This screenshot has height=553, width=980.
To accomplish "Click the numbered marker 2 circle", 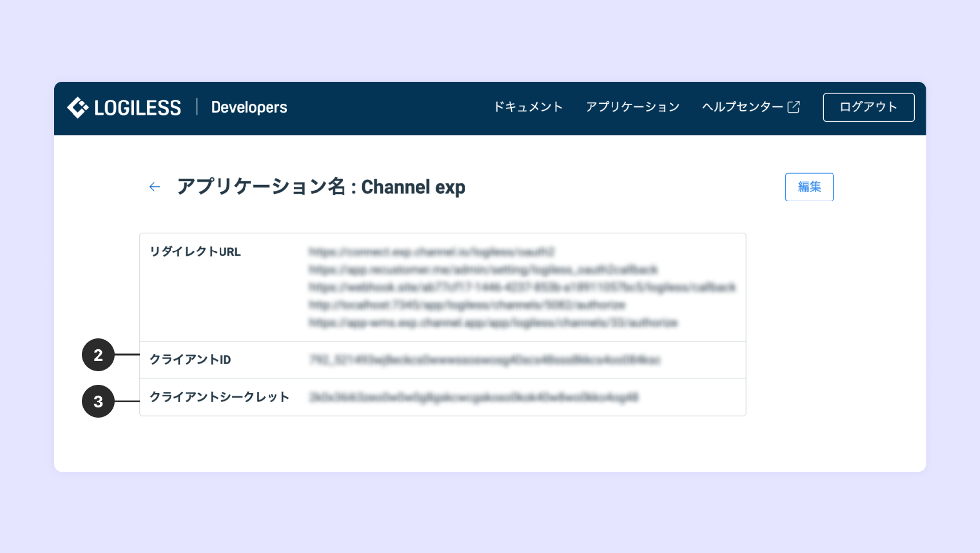I will click(98, 354).
